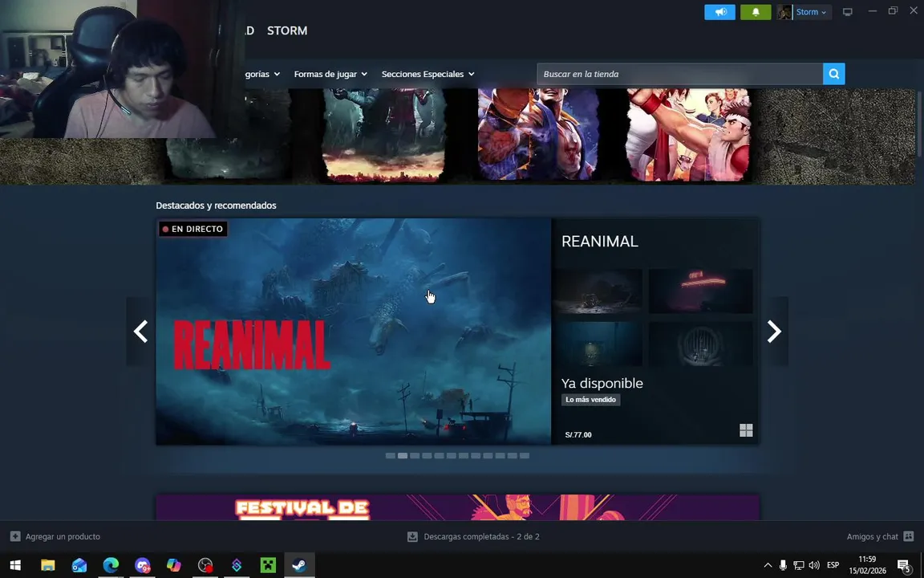
Task: Click the microphone tray icon
Action: [783, 565]
